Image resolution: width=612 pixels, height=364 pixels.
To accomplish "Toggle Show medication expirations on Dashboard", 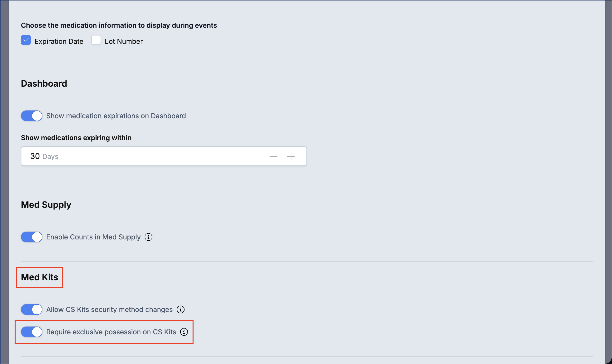I will [32, 116].
